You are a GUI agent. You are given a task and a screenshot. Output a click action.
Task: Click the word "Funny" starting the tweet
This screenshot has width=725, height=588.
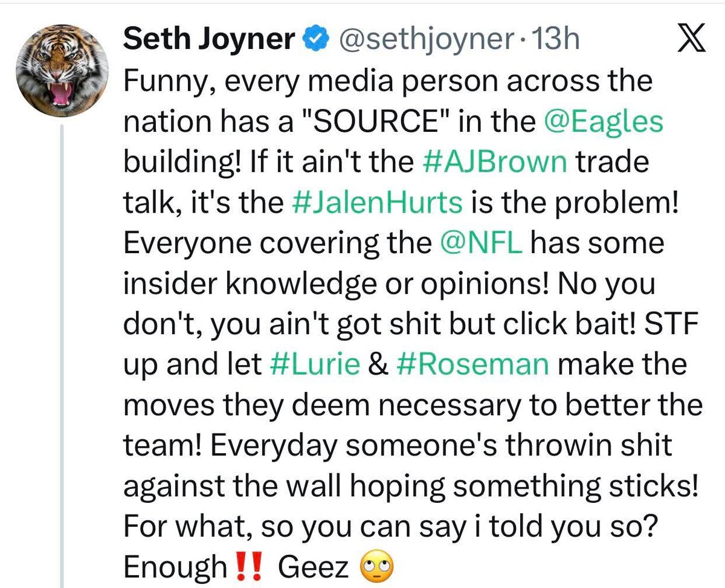[157, 82]
